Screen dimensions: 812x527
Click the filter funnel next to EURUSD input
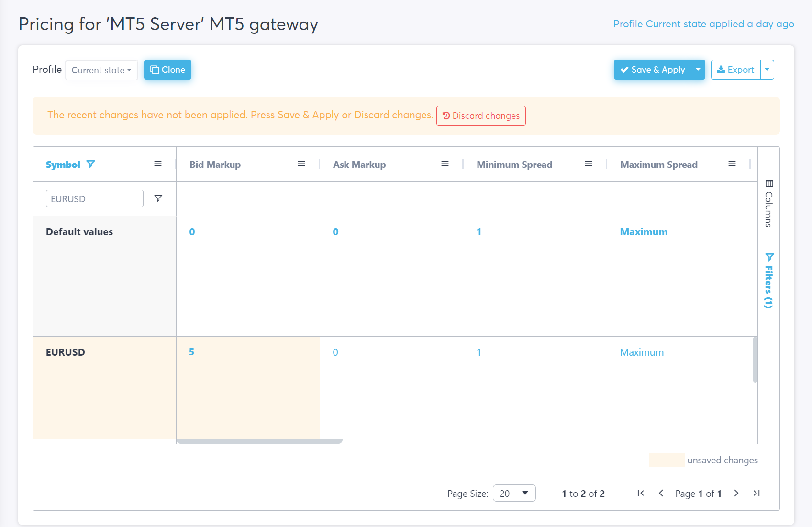coord(158,198)
